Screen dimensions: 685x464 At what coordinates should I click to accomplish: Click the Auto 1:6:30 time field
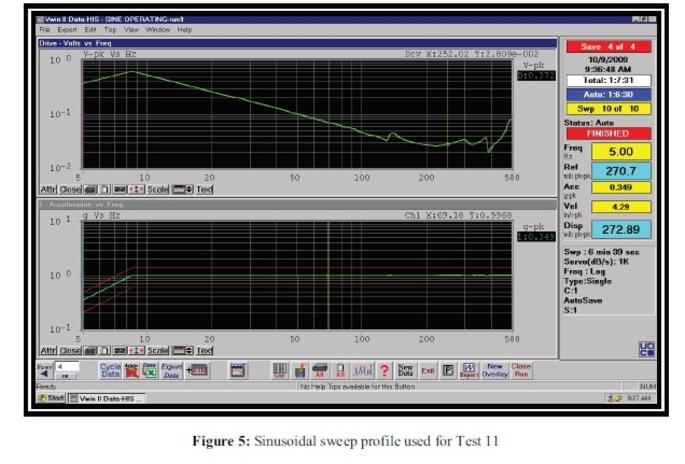[609, 94]
